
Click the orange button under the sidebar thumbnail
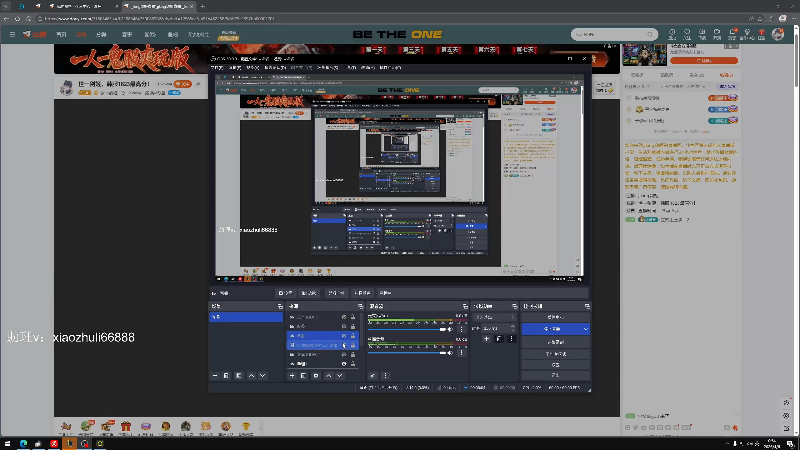tap(704, 61)
